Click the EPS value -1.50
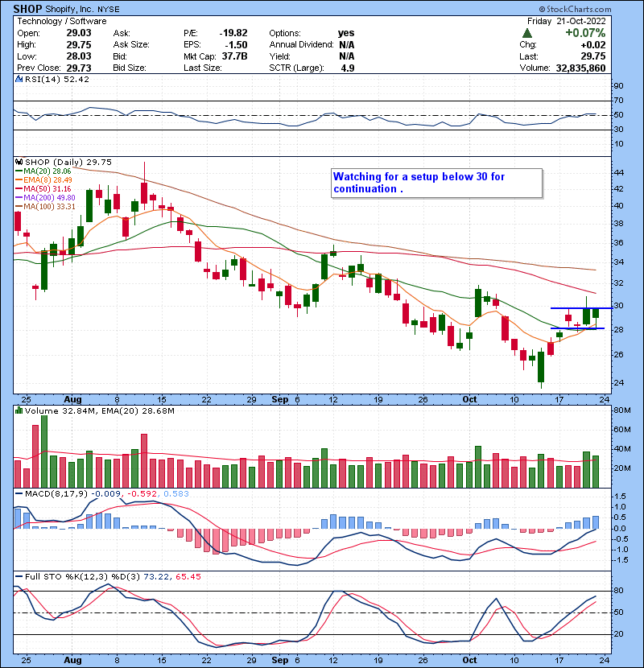644x668 pixels. coord(236,44)
